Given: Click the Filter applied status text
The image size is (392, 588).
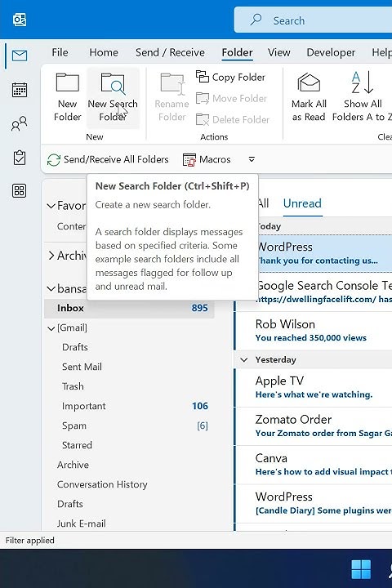Looking at the screenshot, I should click(x=30, y=541).
